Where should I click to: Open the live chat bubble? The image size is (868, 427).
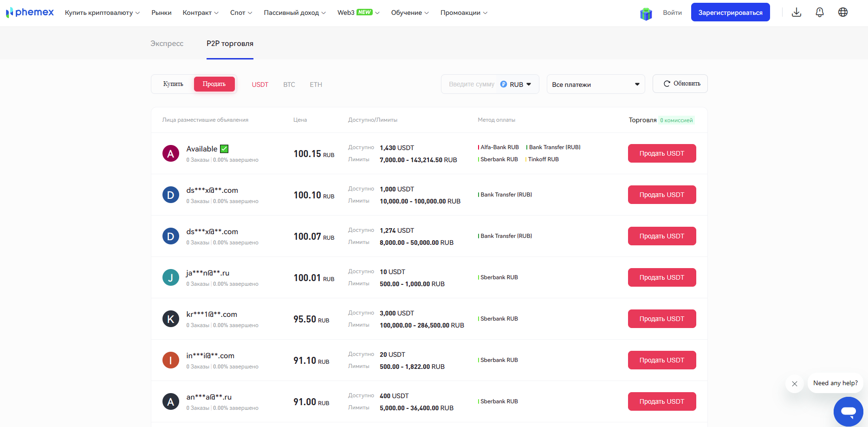[x=848, y=411]
